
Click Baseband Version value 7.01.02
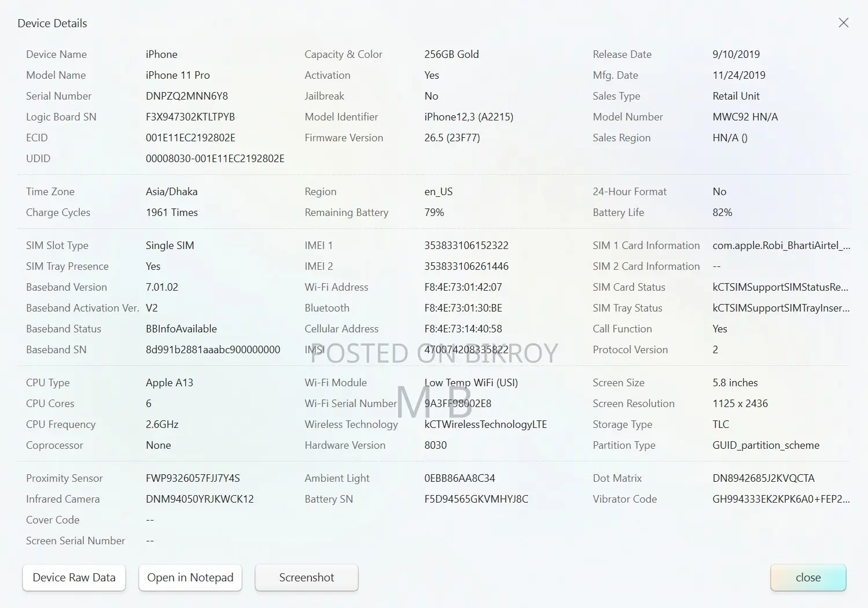coord(162,287)
